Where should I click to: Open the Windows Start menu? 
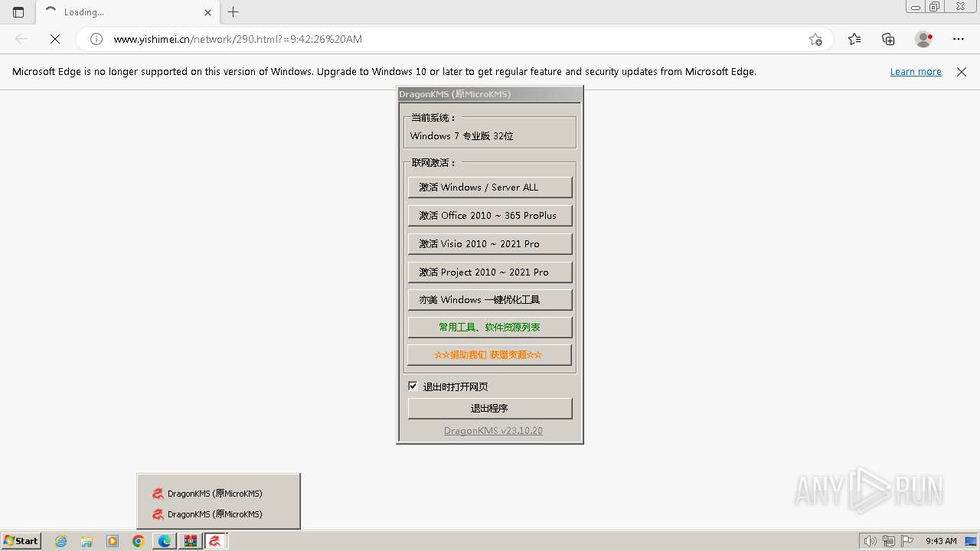21,541
